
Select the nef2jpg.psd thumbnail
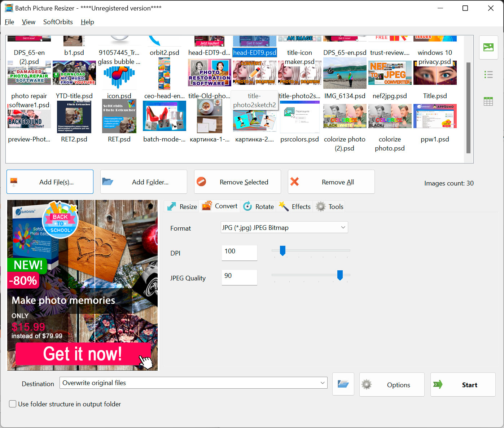(390, 73)
